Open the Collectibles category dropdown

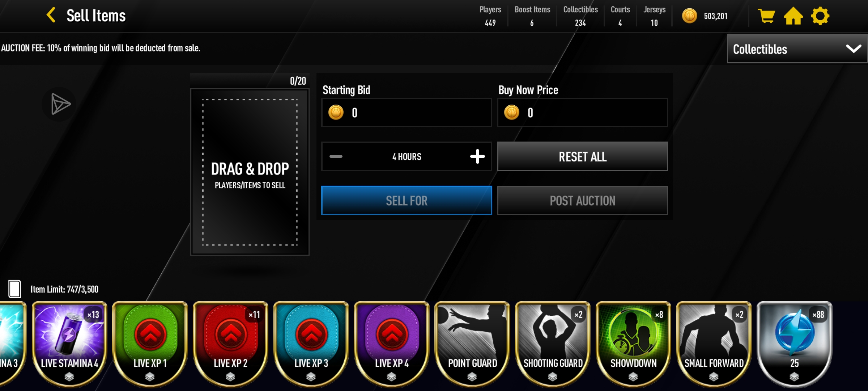[797, 49]
